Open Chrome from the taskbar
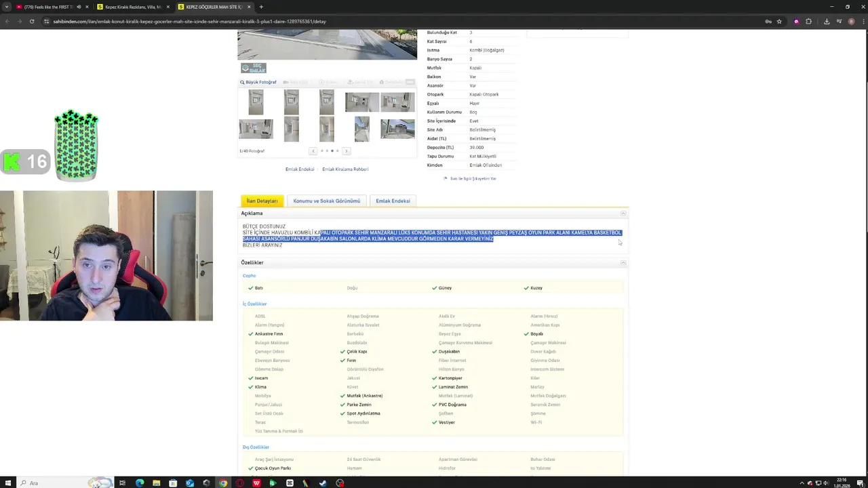Screen dimensions: 868x488 223,483
